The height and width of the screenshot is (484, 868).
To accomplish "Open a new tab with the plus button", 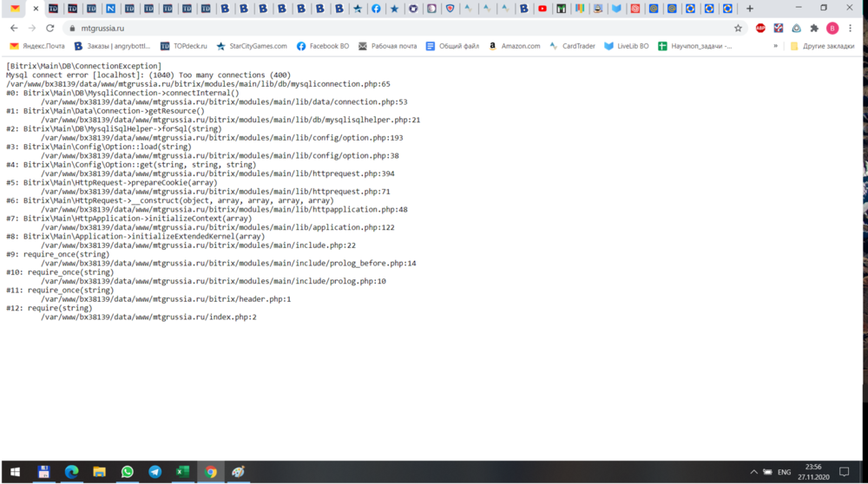I will pos(750,9).
